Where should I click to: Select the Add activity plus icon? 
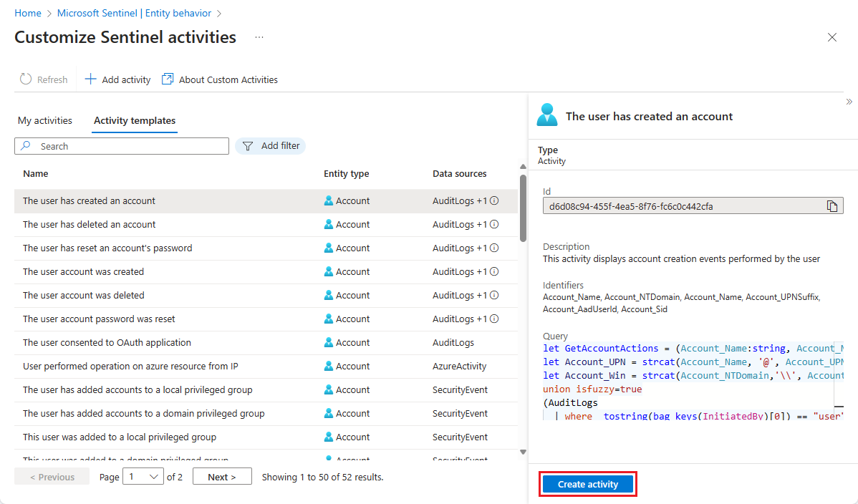click(x=90, y=79)
